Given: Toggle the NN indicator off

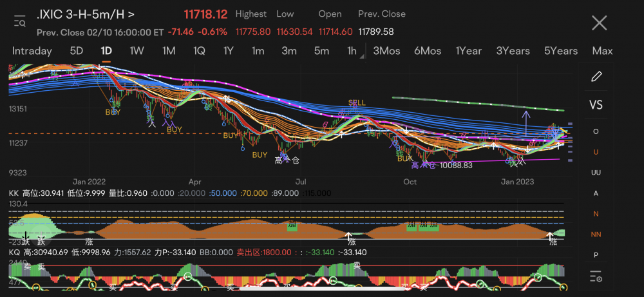Looking at the screenshot, I should 596,235.
